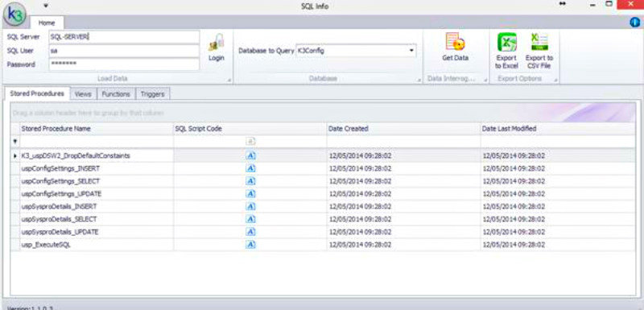The image size is (644, 310).
Task: Focus the SQL User input field
Action: click(124, 51)
